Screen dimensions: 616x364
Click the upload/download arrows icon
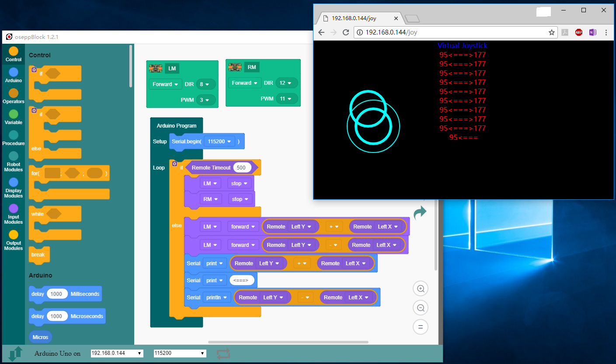click(x=15, y=353)
